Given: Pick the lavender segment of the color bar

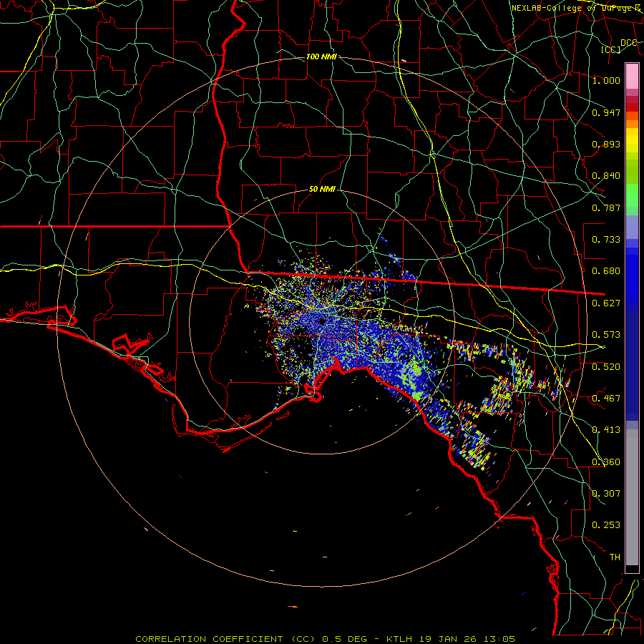Looking at the screenshot, I should pyautogui.click(x=632, y=227).
